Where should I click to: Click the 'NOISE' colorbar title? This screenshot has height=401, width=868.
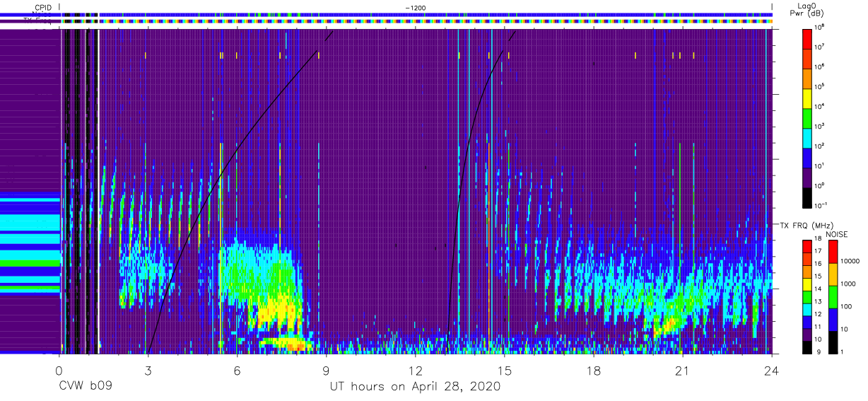click(x=836, y=234)
